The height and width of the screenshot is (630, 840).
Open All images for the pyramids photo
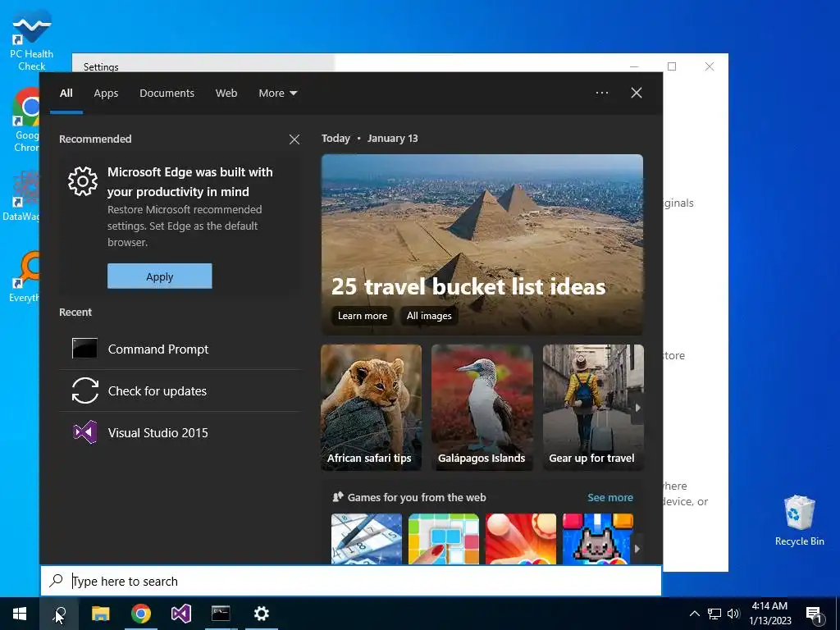(429, 316)
